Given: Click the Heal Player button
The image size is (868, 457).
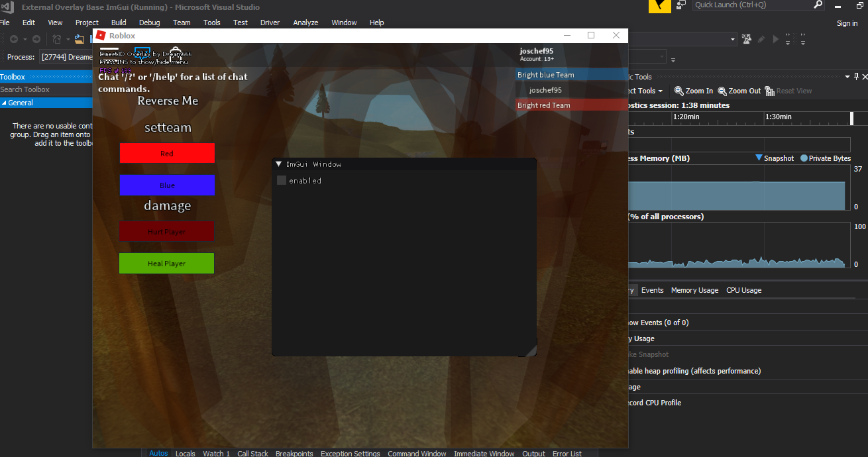Looking at the screenshot, I should tap(166, 263).
